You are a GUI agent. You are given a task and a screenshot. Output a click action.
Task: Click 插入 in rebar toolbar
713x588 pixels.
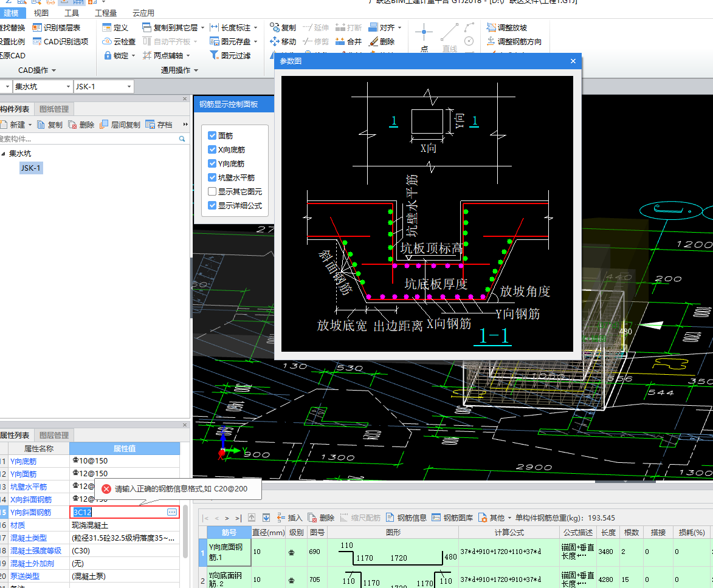(x=289, y=518)
